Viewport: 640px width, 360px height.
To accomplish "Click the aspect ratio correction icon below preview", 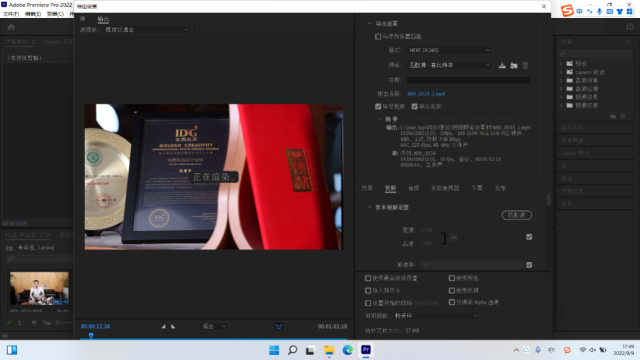I will click(279, 327).
